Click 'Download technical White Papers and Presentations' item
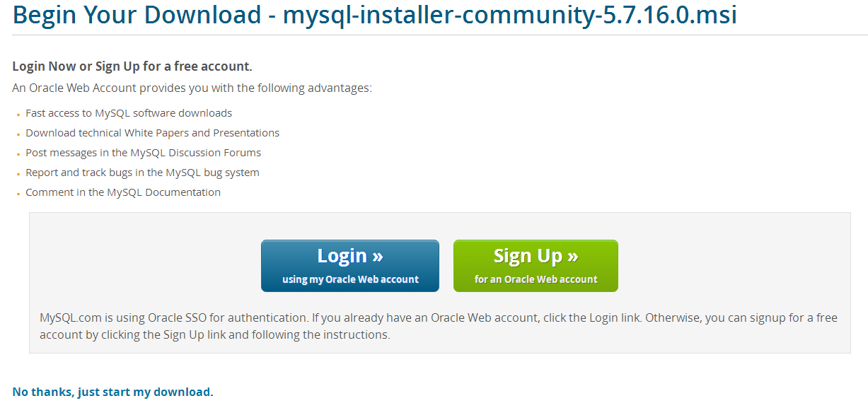868x408 pixels. [152, 132]
